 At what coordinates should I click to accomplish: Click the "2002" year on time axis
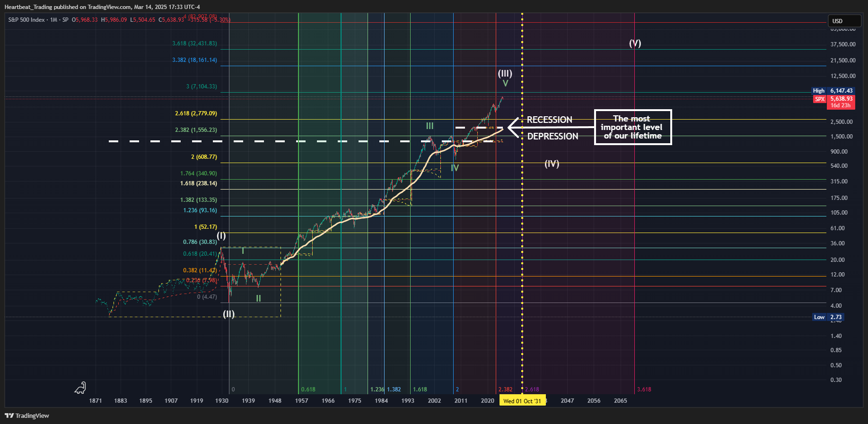coord(434,401)
